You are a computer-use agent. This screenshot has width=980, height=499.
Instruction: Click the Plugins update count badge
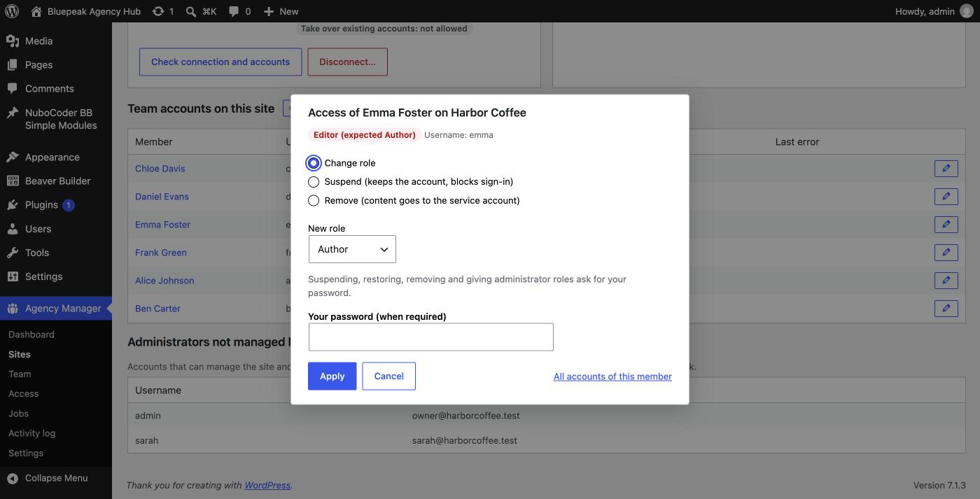tap(68, 205)
